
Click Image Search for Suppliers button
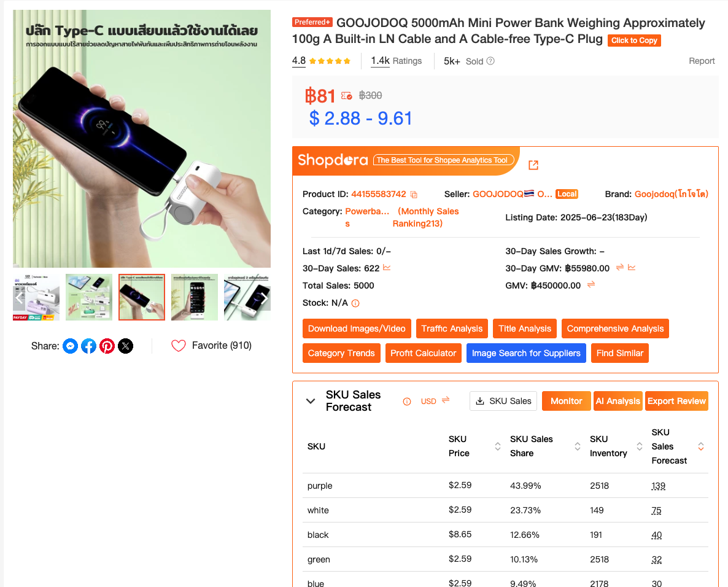pos(526,353)
